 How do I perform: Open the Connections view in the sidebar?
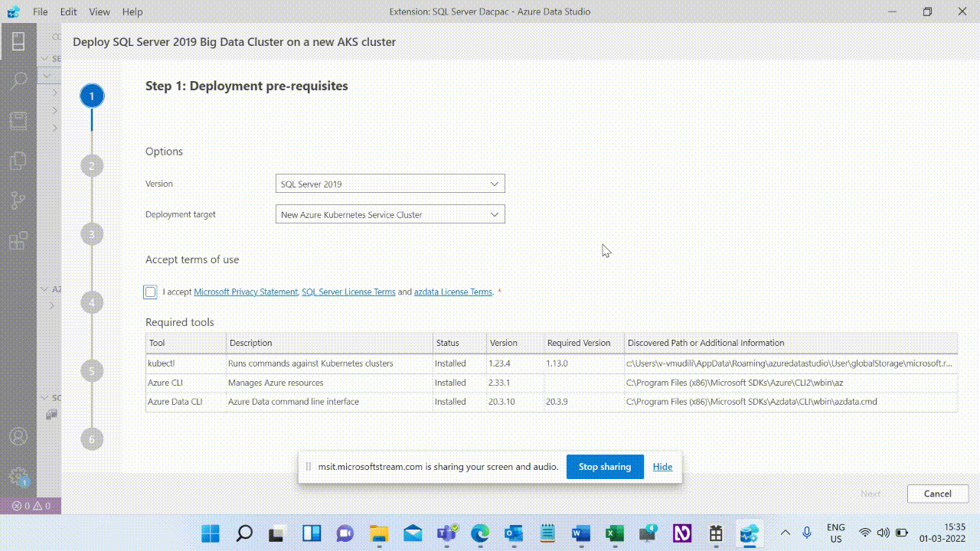[x=17, y=41]
